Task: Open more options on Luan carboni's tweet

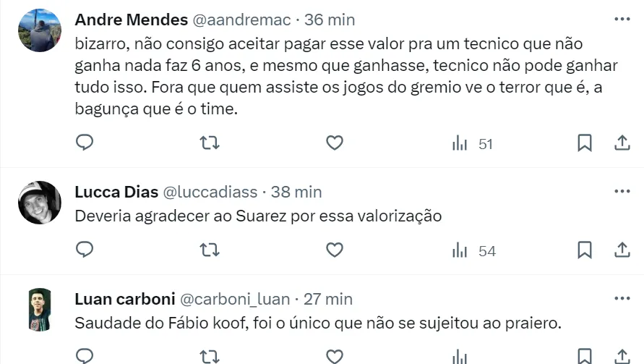Action: (622, 298)
